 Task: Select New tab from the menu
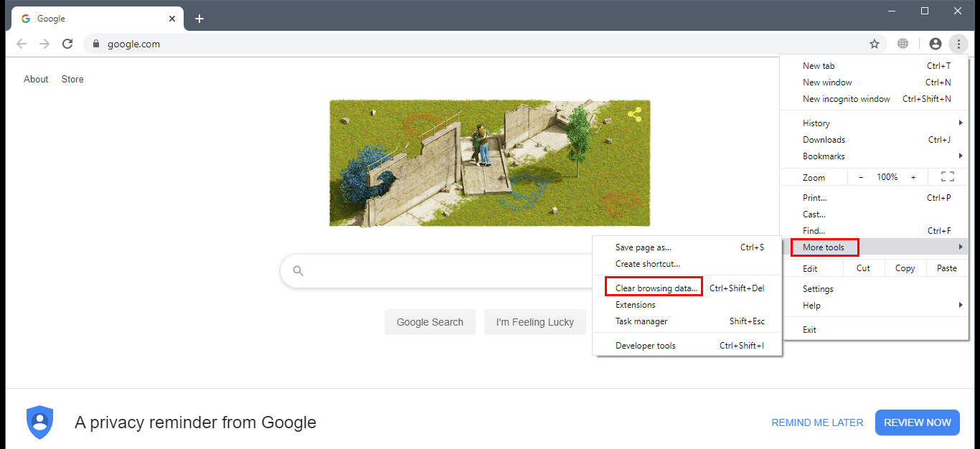(874, 66)
